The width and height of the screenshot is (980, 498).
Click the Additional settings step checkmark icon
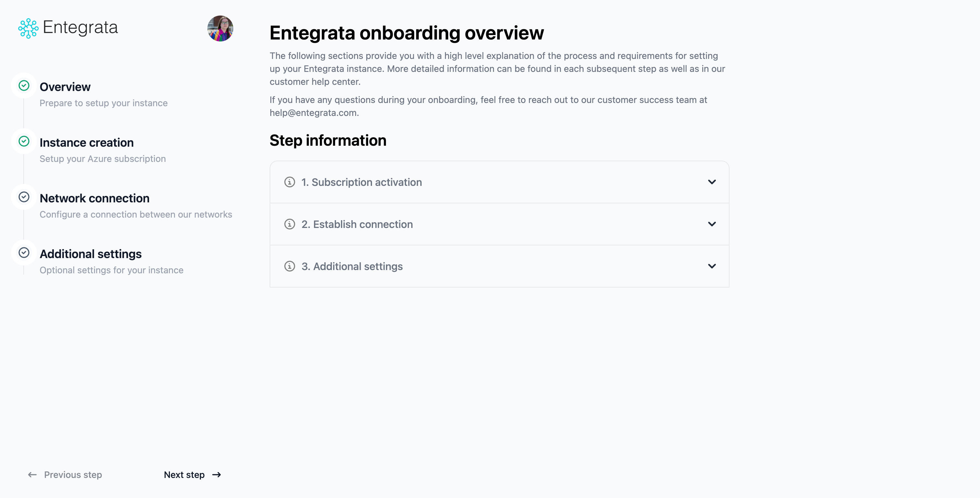coord(24,253)
